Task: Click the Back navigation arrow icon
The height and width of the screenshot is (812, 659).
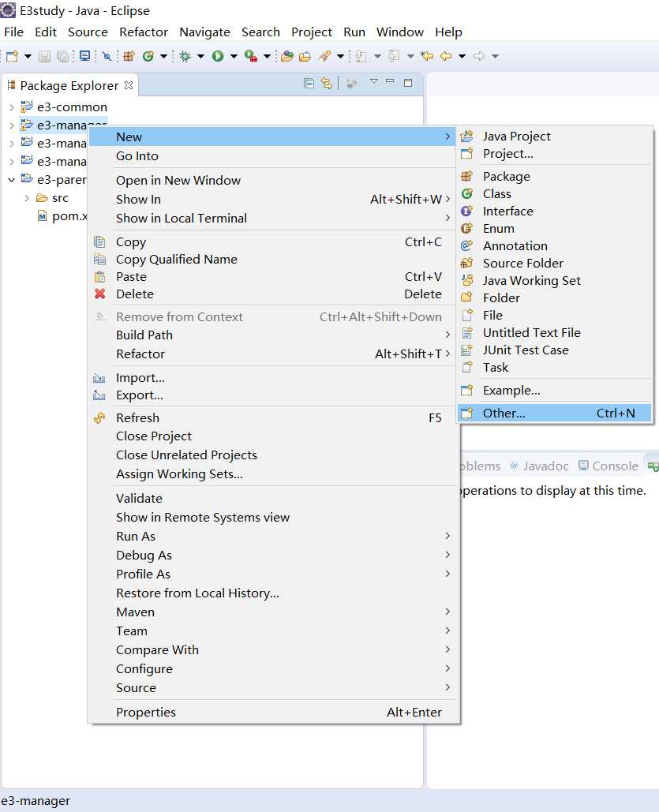Action: click(x=446, y=56)
